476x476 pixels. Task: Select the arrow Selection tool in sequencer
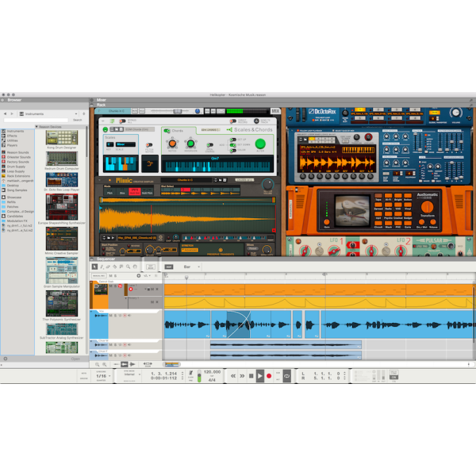[x=94, y=267]
